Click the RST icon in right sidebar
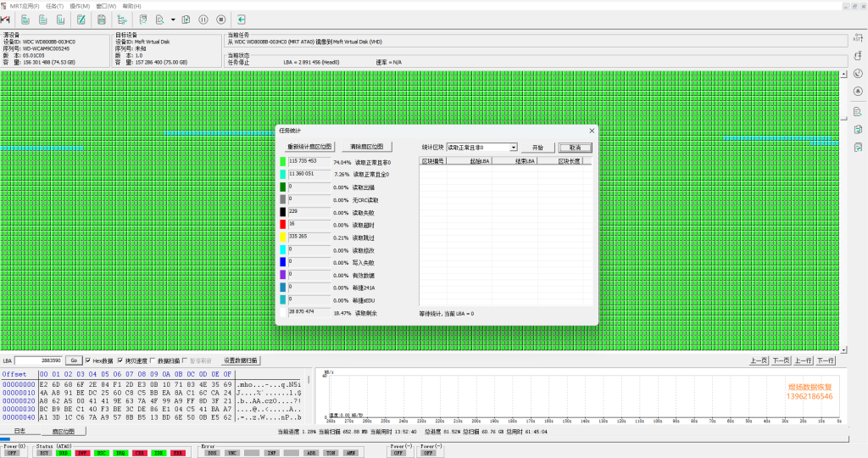The width and height of the screenshot is (868, 458). (858, 37)
